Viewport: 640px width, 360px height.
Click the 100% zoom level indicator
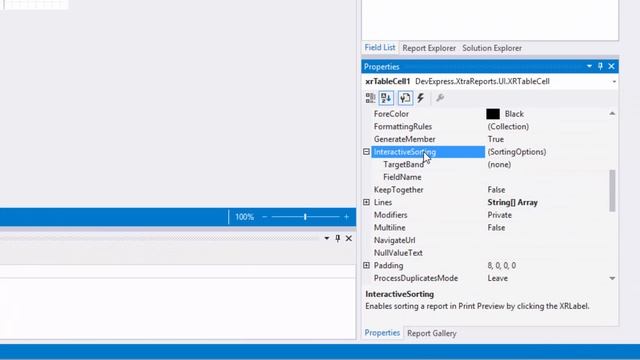pos(244,217)
